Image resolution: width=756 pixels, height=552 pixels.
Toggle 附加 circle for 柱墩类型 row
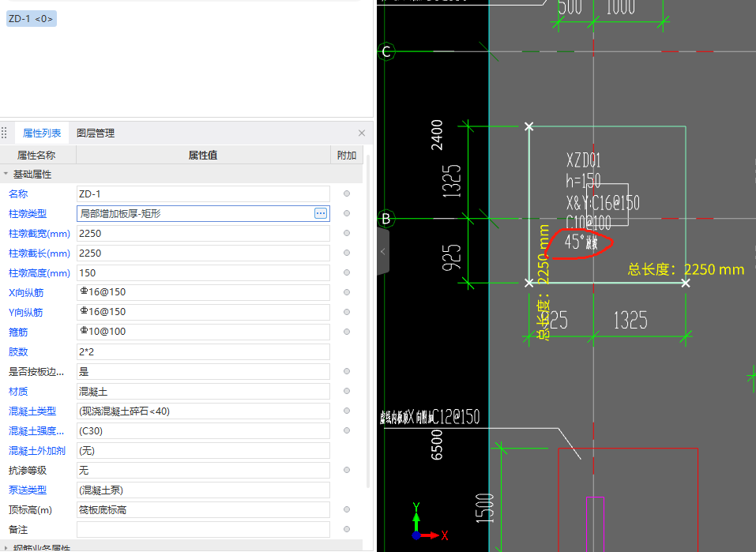tap(347, 213)
